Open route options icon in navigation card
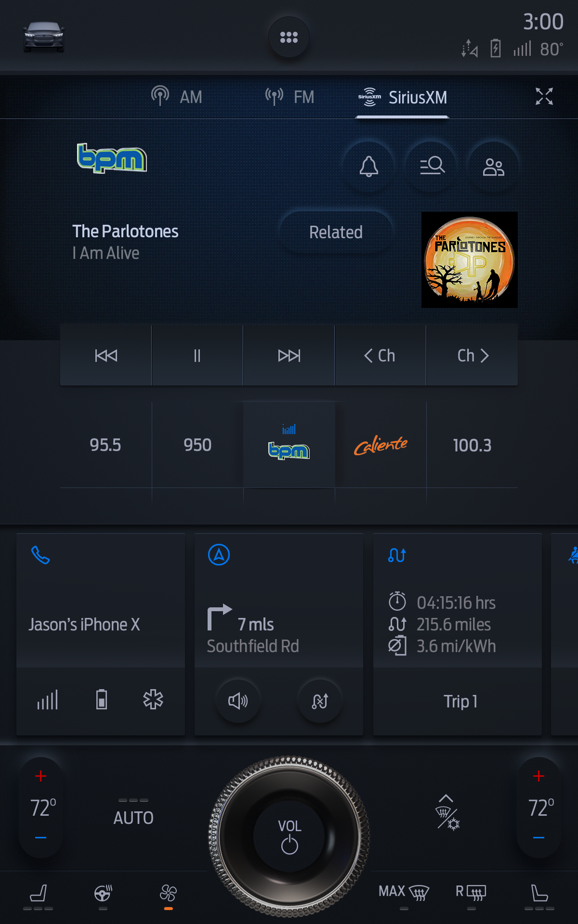Image resolution: width=578 pixels, height=924 pixels. tap(320, 701)
